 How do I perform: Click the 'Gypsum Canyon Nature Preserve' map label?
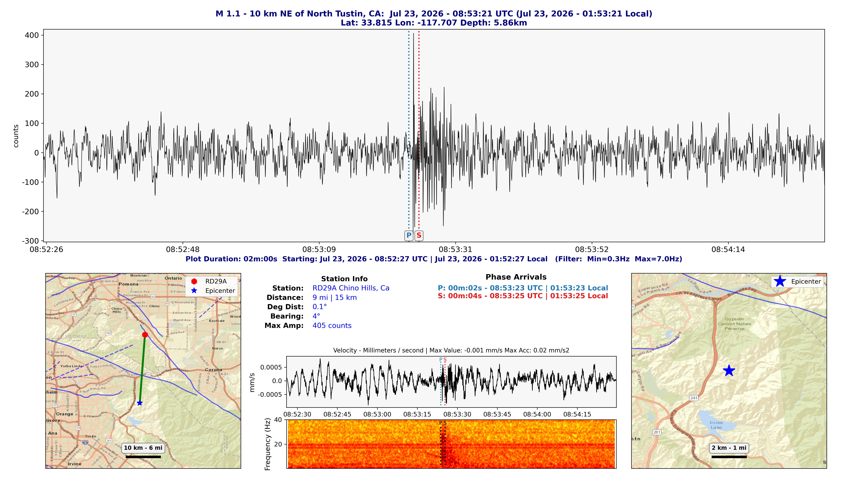(x=734, y=324)
